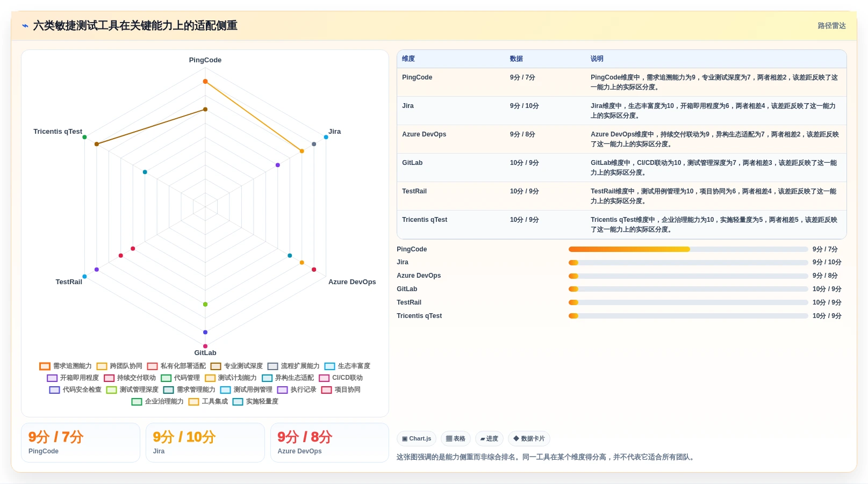Toggle the 持续交付联动 legend entry

click(130, 378)
